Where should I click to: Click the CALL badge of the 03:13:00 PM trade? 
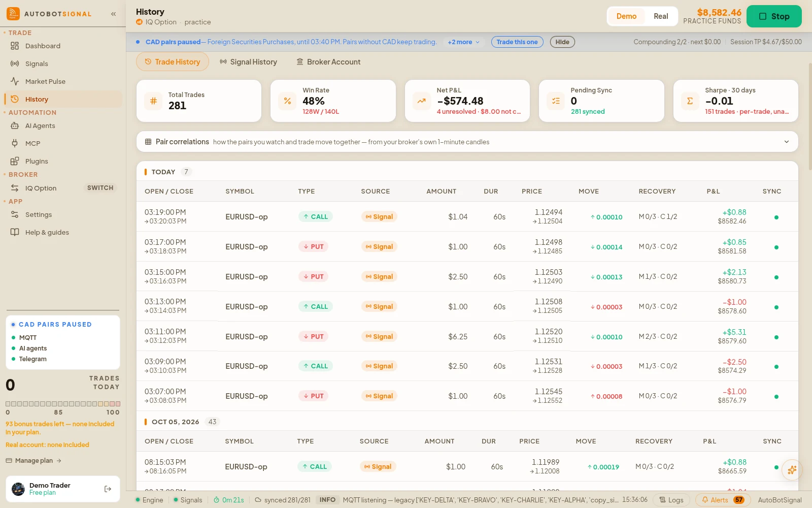[315, 306]
